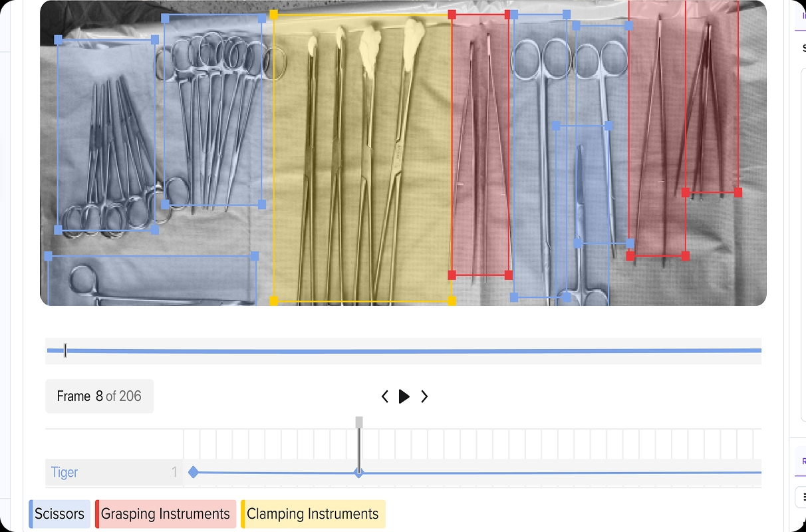
Task: Select the Tiger track label
Action: point(65,472)
